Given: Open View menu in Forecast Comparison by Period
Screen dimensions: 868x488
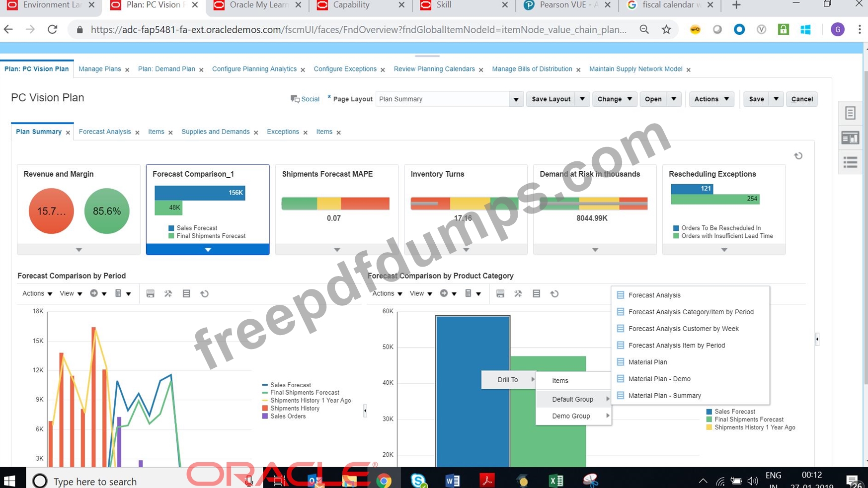Looking at the screenshot, I should [x=71, y=293].
